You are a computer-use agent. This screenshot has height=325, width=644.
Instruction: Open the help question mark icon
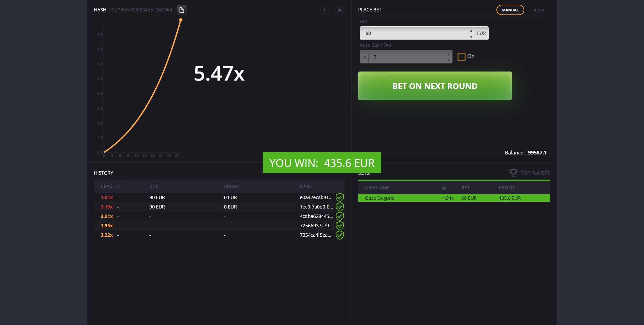pyautogui.click(x=324, y=10)
